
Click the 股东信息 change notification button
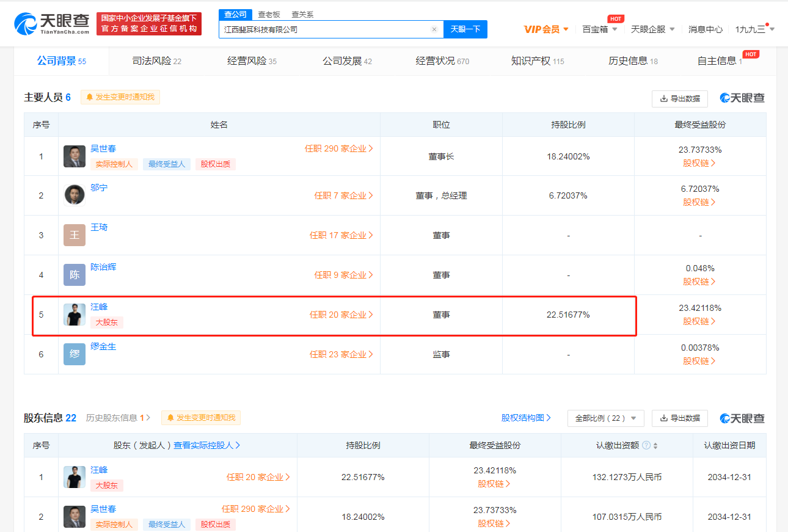tap(201, 418)
